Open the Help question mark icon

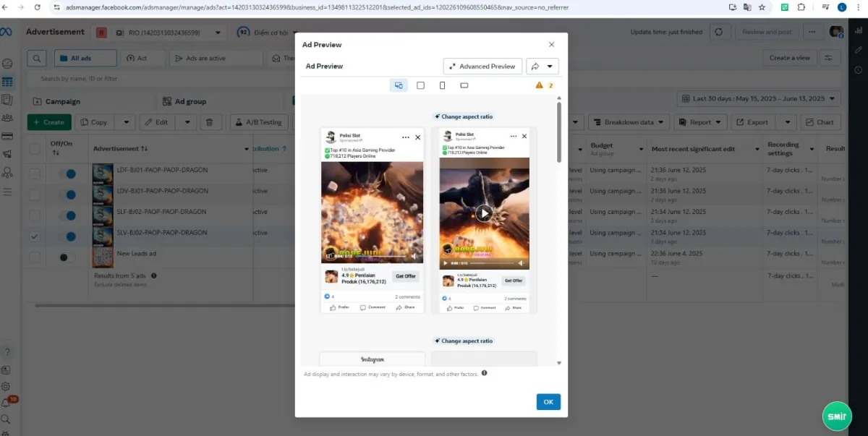7,352
